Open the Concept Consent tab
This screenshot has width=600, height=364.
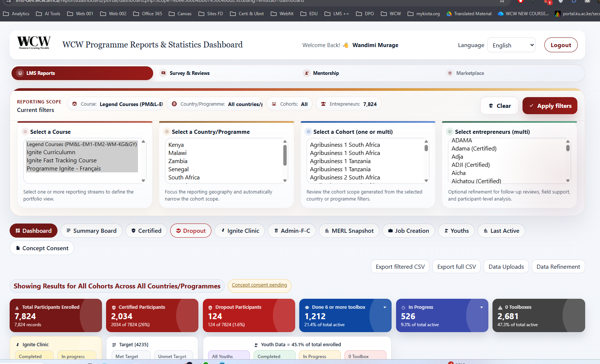42,248
